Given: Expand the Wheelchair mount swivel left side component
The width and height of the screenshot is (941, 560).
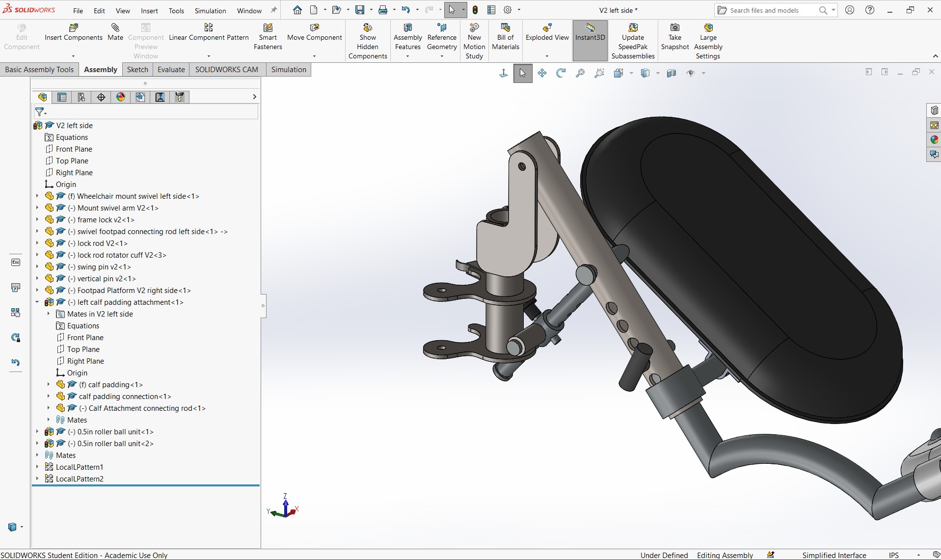Looking at the screenshot, I should click(37, 196).
